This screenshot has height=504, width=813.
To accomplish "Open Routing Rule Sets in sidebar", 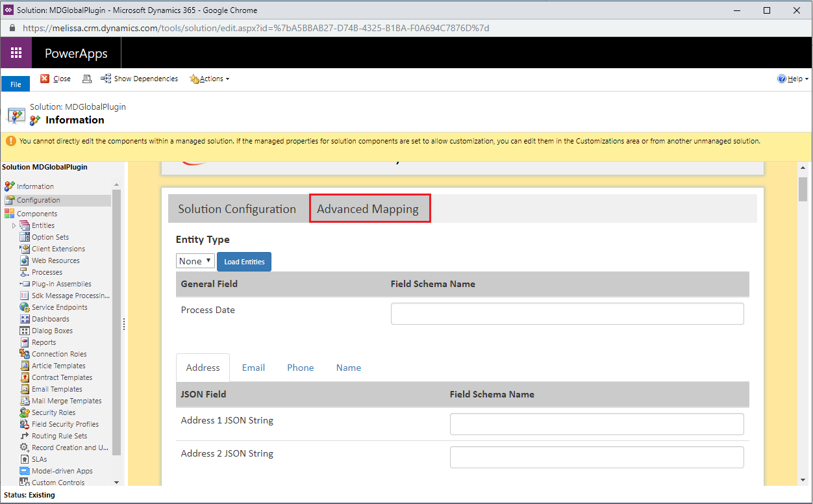I will [x=59, y=436].
